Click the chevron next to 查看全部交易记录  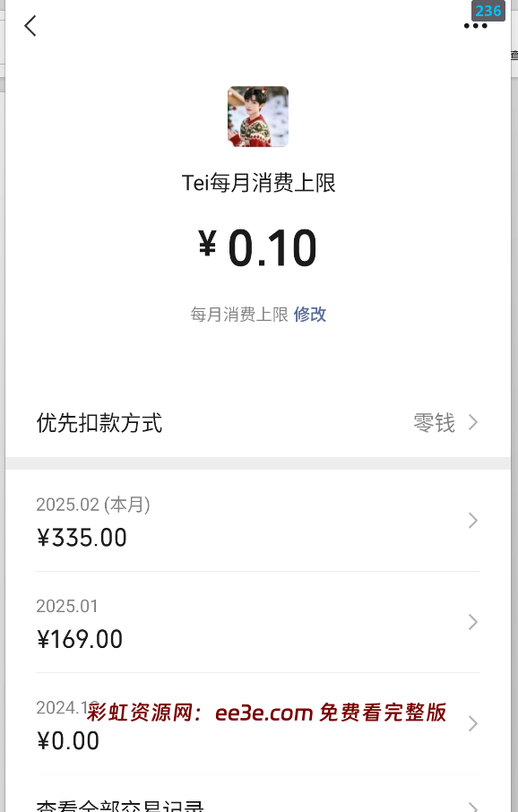(x=473, y=807)
